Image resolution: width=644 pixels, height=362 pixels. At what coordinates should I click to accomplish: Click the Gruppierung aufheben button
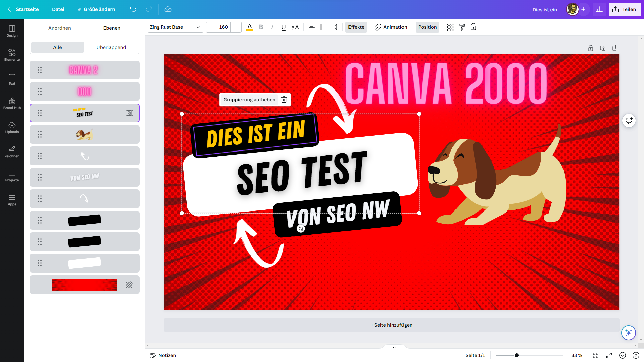pyautogui.click(x=249, y=100)
